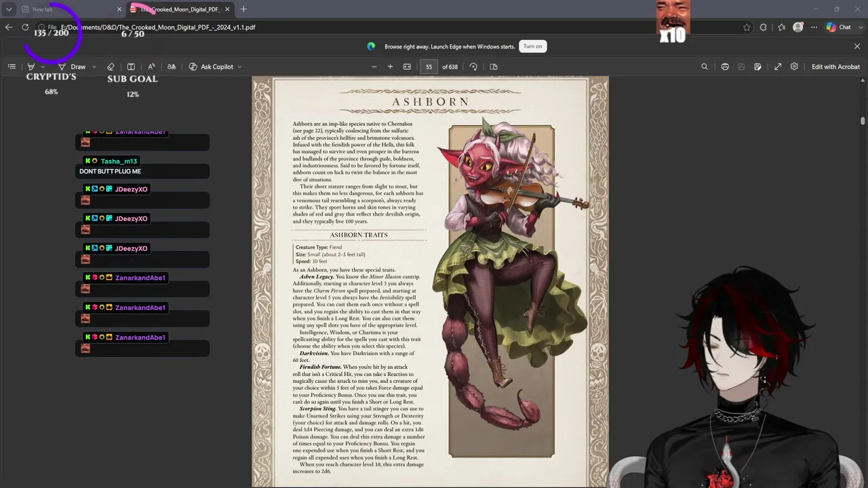Select the Highlight tool in the PDF toolbar
This screenshot has height=488, width=868.
pyautogui.click(x=31, y=66)
